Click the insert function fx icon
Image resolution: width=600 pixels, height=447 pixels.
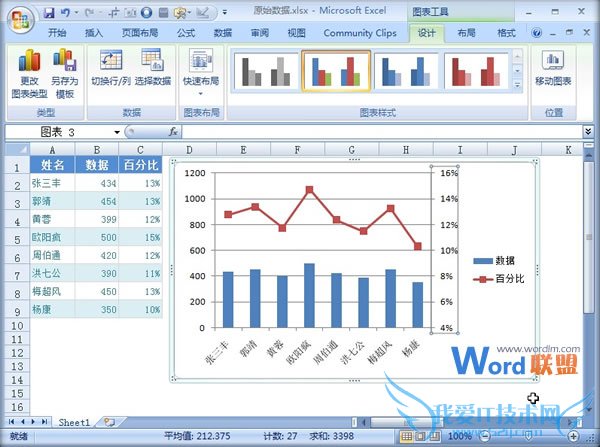[173, 132]
